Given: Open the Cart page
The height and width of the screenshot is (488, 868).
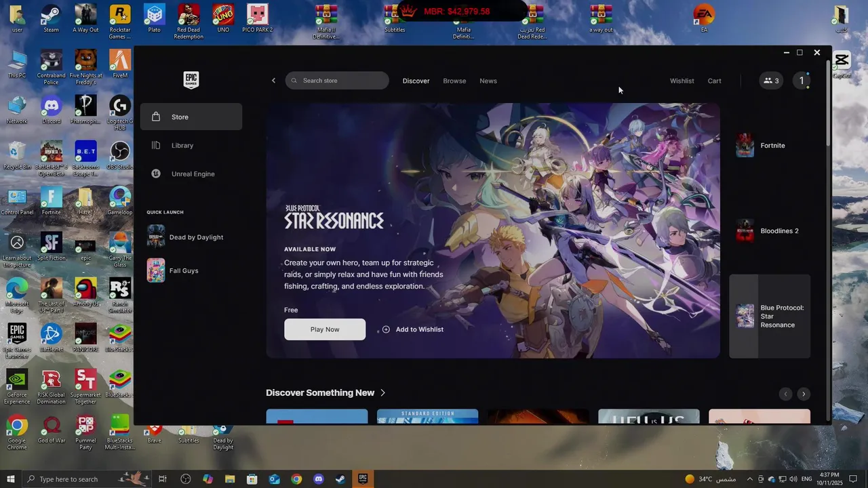Looking at the screenshot, I should (715, 81).
